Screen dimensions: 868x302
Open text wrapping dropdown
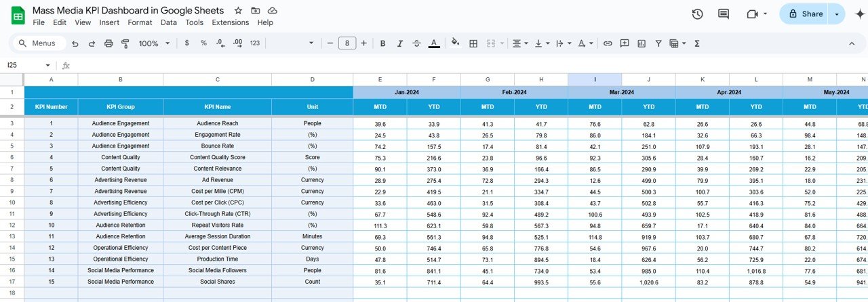point(563,43)
